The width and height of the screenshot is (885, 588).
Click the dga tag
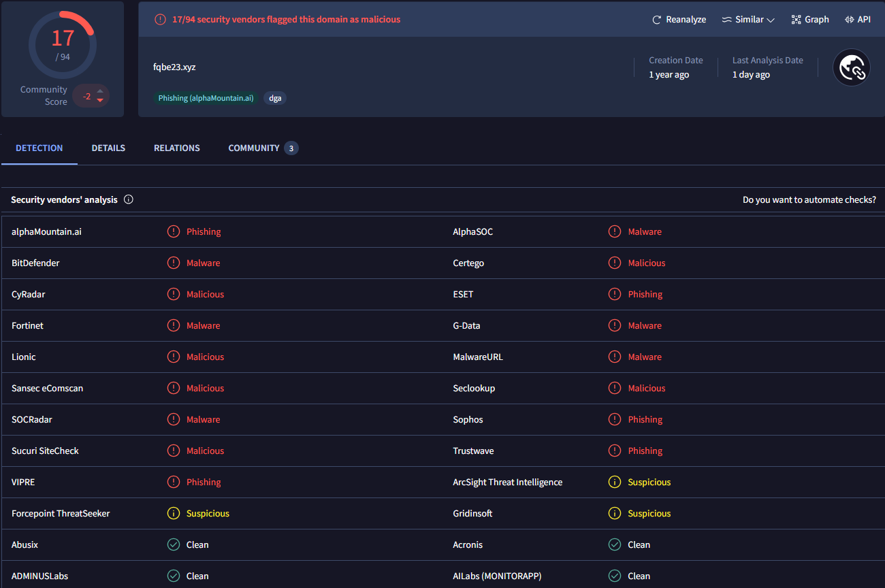point(275,98)
